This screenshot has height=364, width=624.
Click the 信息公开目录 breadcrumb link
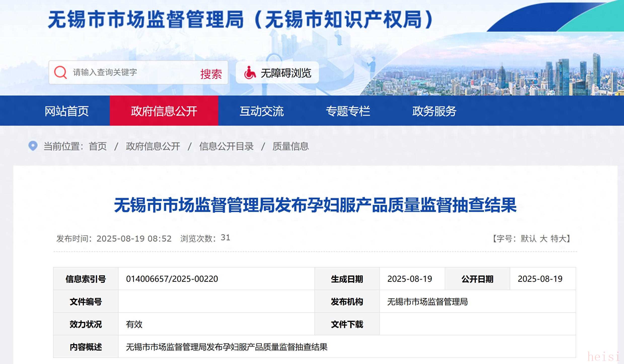click(226, 146)
